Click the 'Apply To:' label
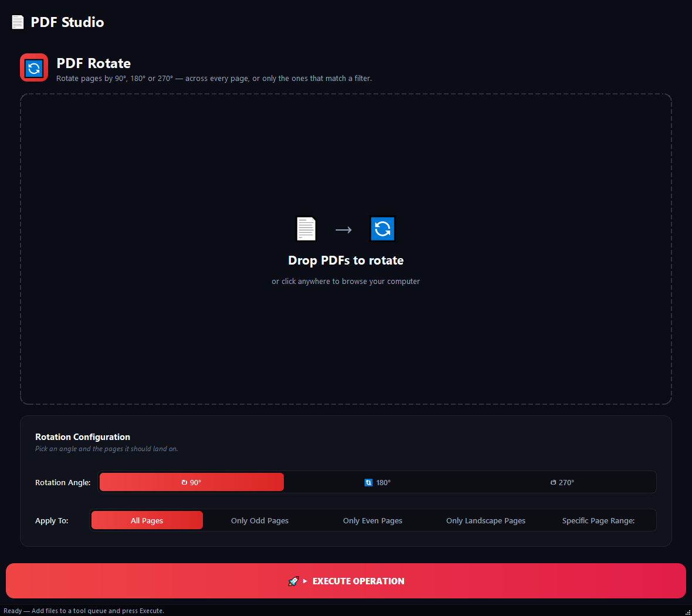The height and width of the screenshot is (616, 692). click(52, 520)
